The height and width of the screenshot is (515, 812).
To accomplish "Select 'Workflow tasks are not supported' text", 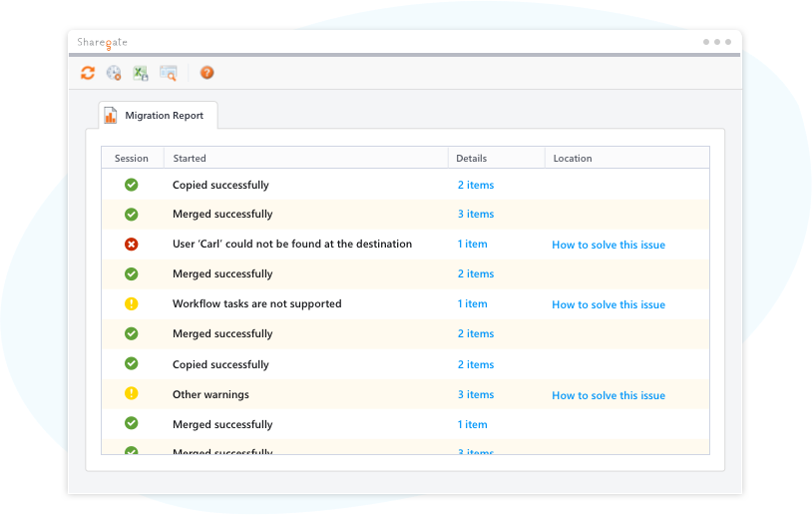I will 256,303.
